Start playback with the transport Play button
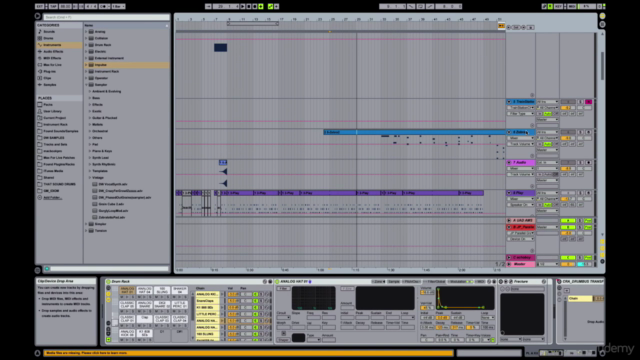The height and width of the screenshot is (360, 640). pyautogui.click(x=243, y=7)
